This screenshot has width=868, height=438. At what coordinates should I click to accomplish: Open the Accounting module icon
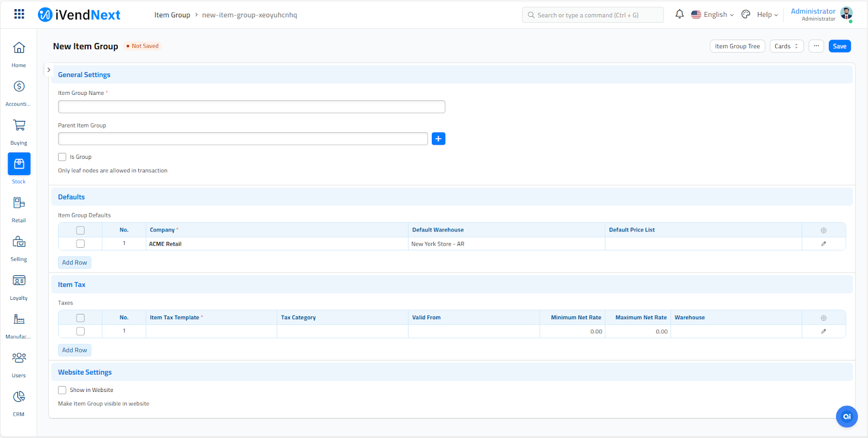click(19, 87)
